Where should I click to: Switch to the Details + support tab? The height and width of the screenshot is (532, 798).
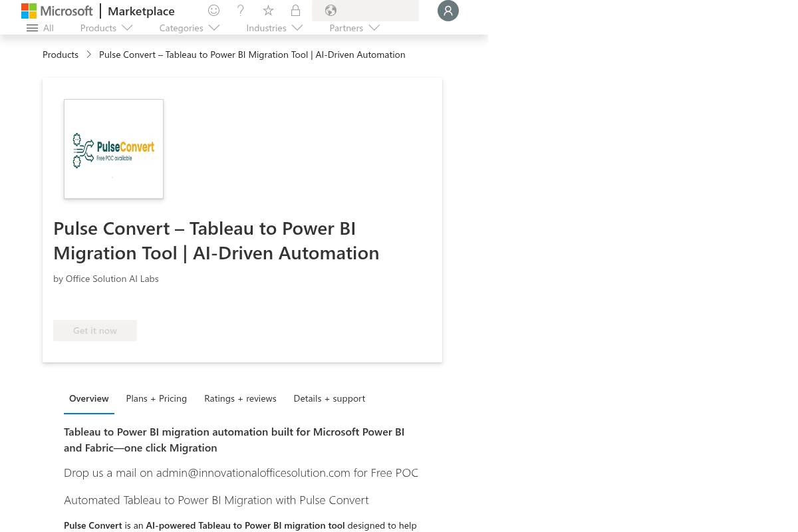pyautogui.click(x=329, y=398)
